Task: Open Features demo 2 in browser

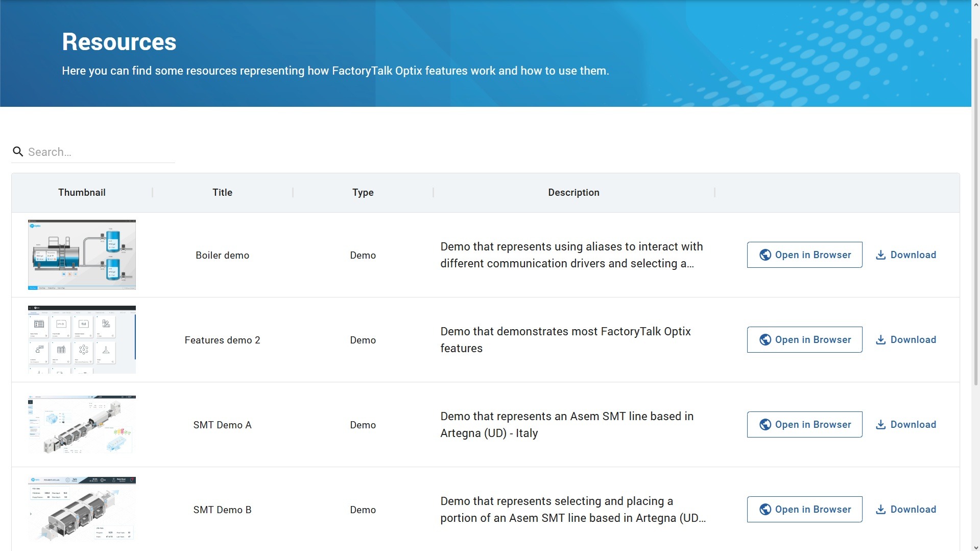Action: point(804,339)
